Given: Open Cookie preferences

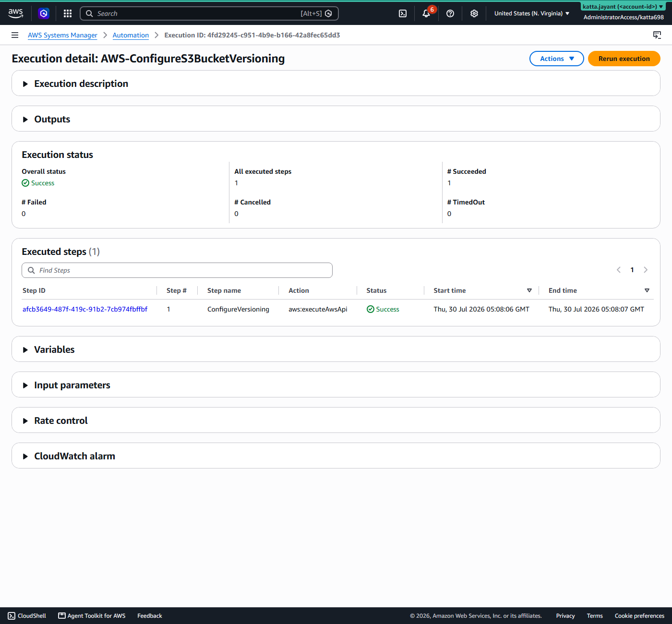Looking at the screenshot, I should coord(639,616).
